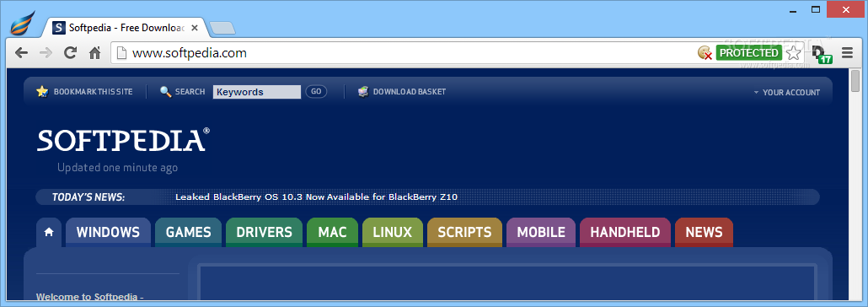
Task: Click the Keywords search field
Action: pos(257,92)
